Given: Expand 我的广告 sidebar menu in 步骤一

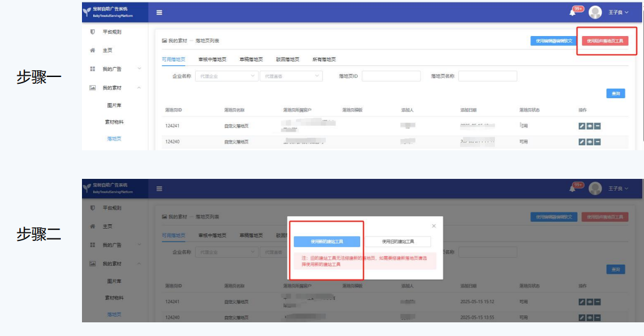Looking at the screenshot, I should tap(139, 69).
